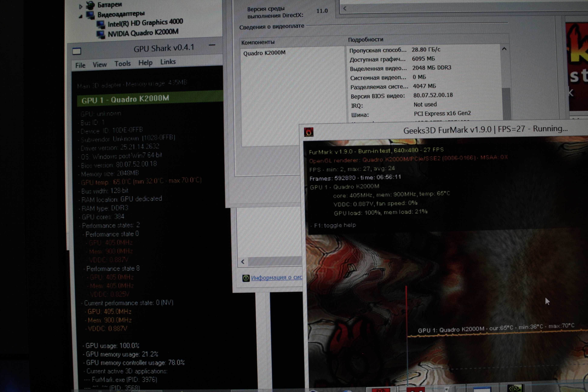
Task: Select Intel(R) HD Graphics 4000 tree entry
Action: click(145, 23)
